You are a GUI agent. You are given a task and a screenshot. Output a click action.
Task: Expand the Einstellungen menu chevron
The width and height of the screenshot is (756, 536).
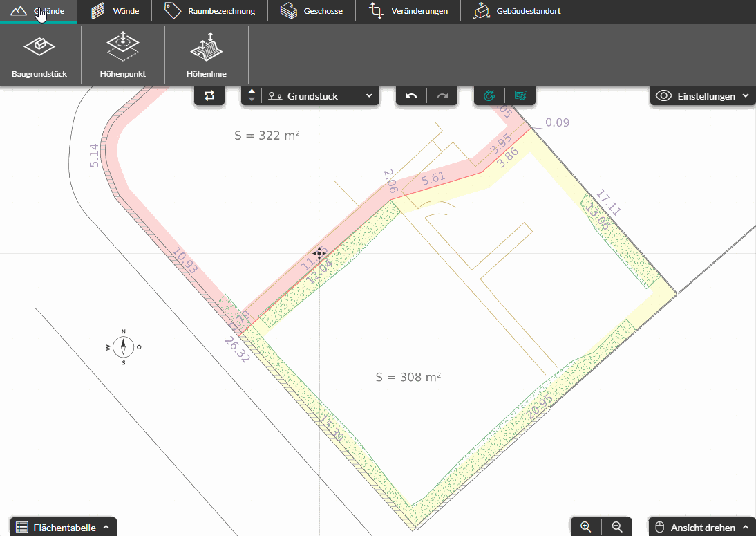[746, 95]
